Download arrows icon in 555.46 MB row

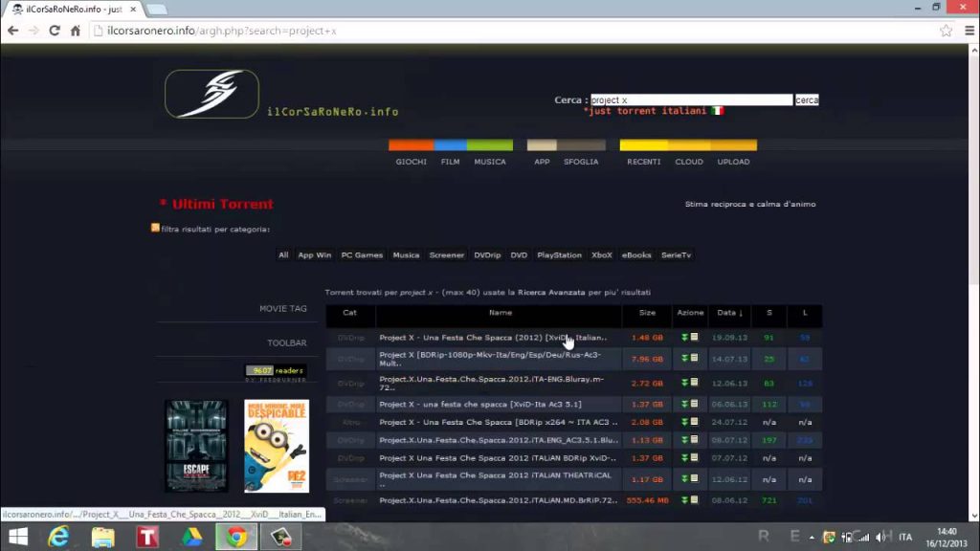click(x=684, y=500)
